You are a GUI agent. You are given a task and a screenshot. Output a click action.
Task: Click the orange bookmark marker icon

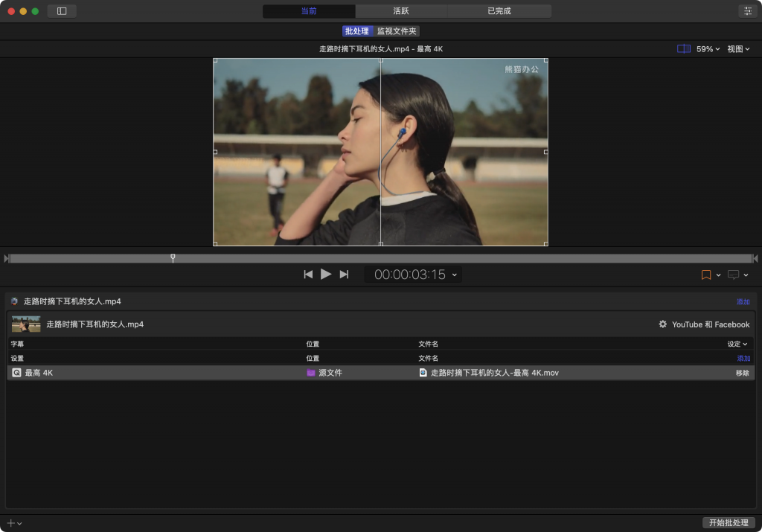tap(706, 275)
